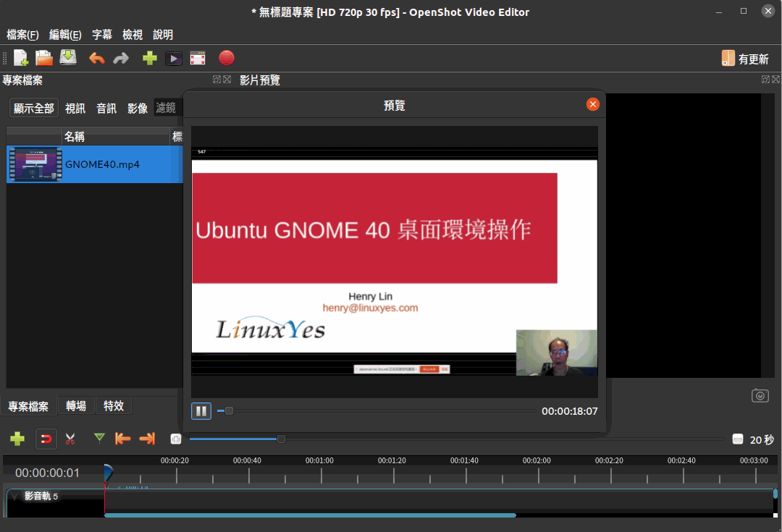Select the razor scissors tool
Screen dimensions: 782x532
pyautogui.click(x=70, y=439)
